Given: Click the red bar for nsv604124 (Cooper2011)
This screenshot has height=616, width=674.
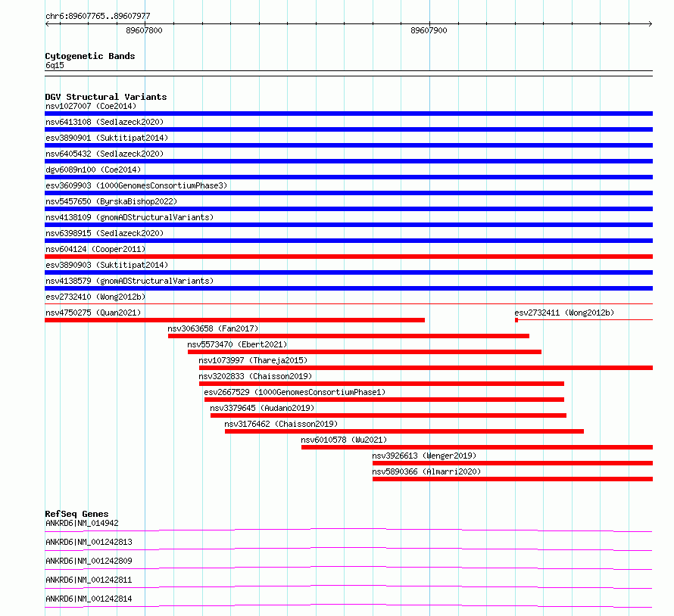Looking at the screenshot, I should click(348, 257).
